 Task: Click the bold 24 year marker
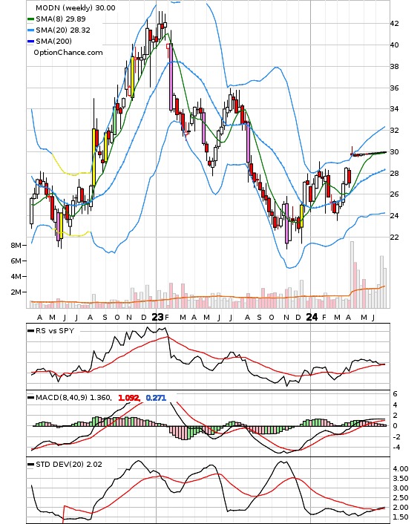click(312, 317)
